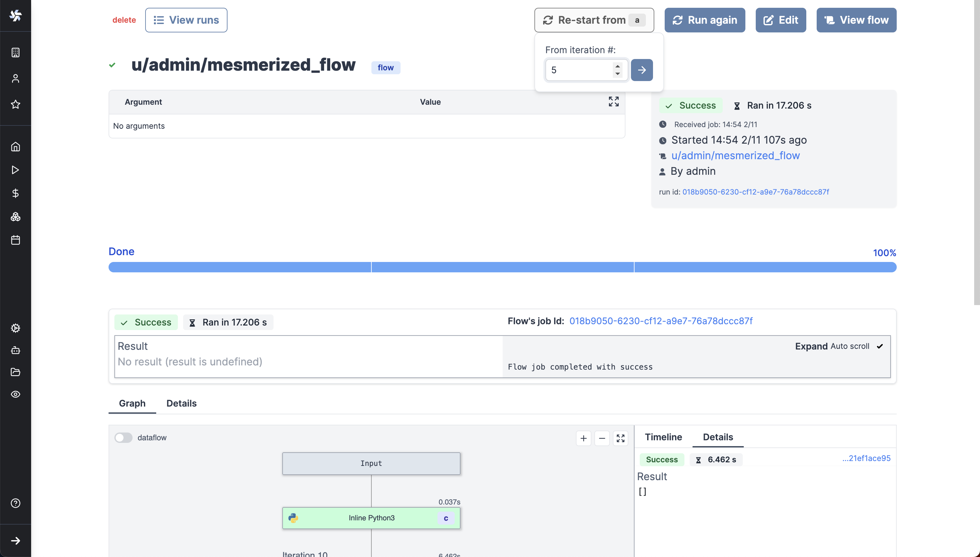Select the favorites star in the sidebar
Image resolution: width=980 pixels, height=557 pixels.
(x=15, y=104)
